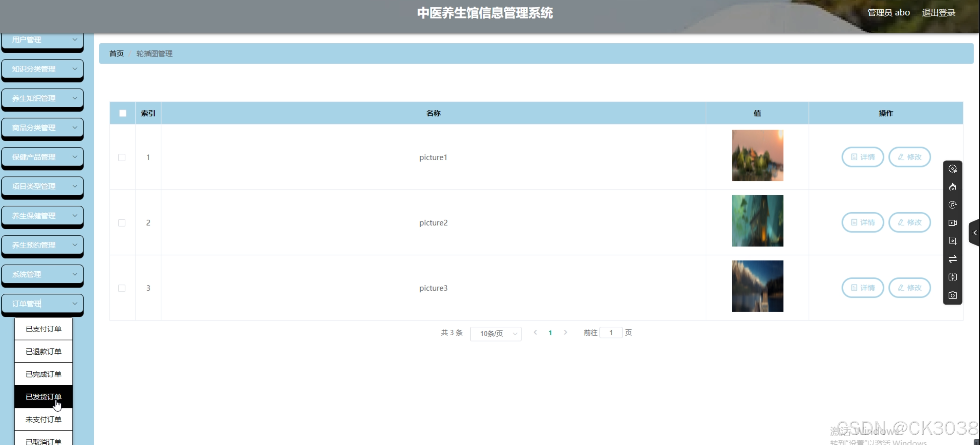Click the music note convert icon
This screenshot has height=445, width=980.
tap(952, 205)
